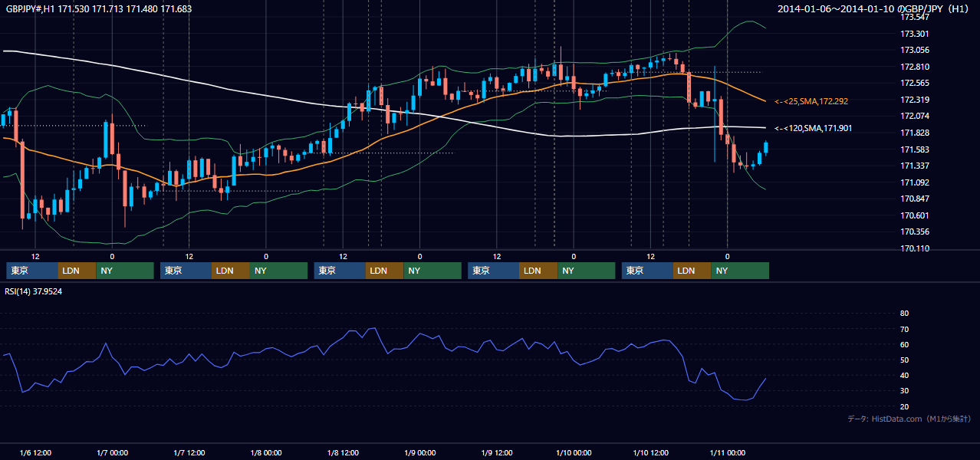Image resolution: width=980 pixels, height=460 pixels.
Task: Click price axis value 173.547
Action: tap(914, 17)
